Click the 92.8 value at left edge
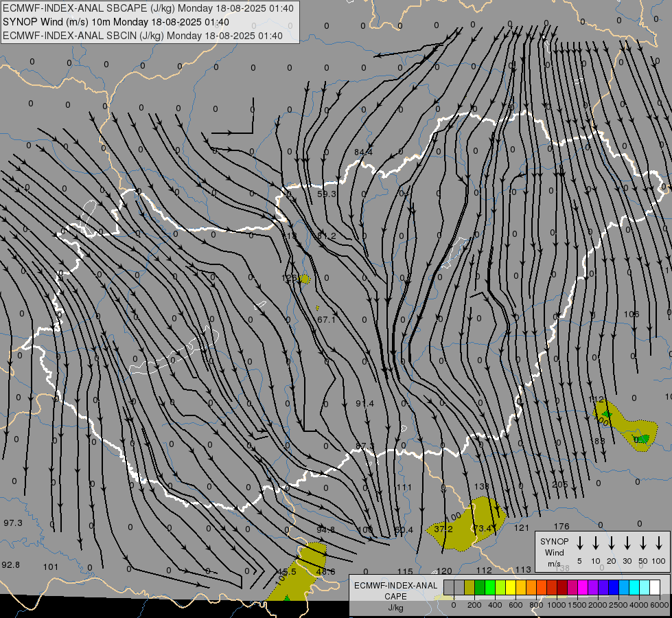The image size is (672, 618). (11, 565)
